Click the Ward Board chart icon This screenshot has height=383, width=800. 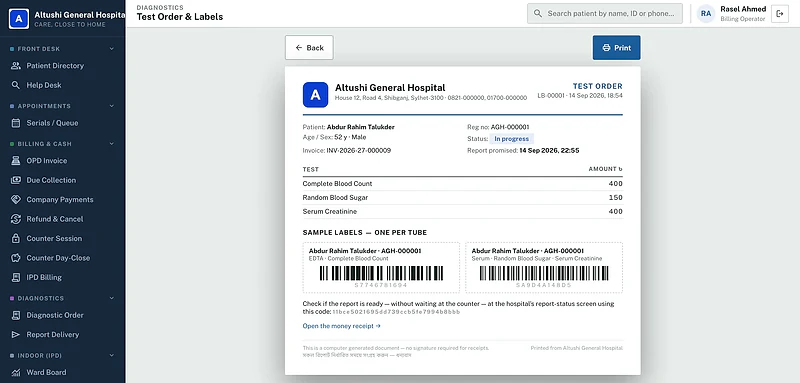pyautogui.click(x=16, y=372)
